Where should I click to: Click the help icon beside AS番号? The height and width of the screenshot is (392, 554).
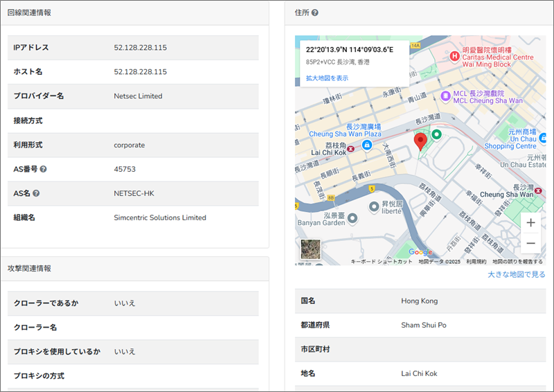pyautogui.click(x=43, y=169)
